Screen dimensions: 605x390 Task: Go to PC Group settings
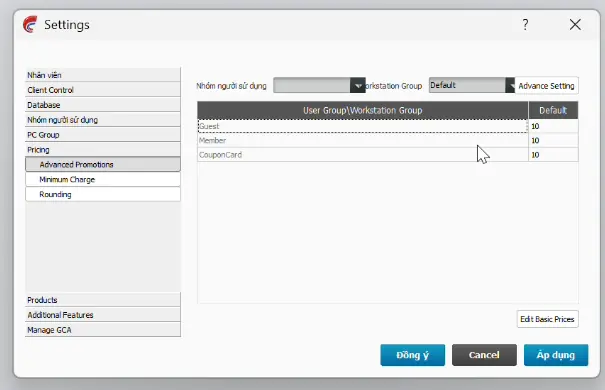click(x=103, y=135)
